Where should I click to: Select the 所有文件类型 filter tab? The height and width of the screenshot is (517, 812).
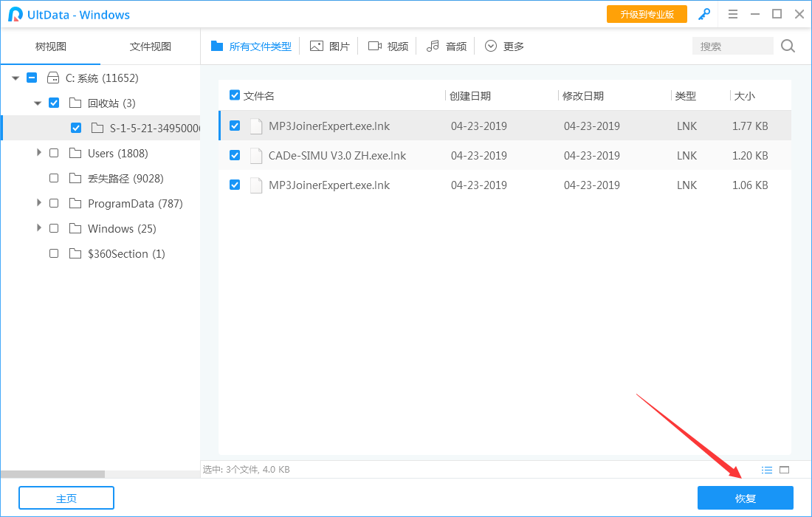[x=251, y=46]
